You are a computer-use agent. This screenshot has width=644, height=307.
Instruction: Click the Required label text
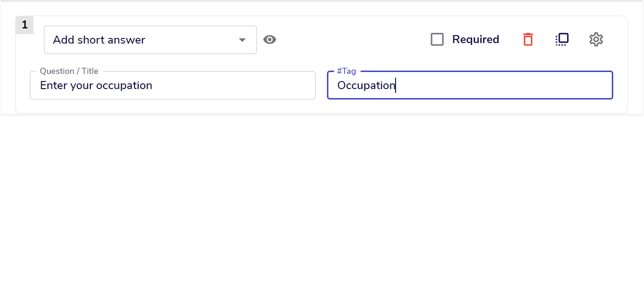476,39
